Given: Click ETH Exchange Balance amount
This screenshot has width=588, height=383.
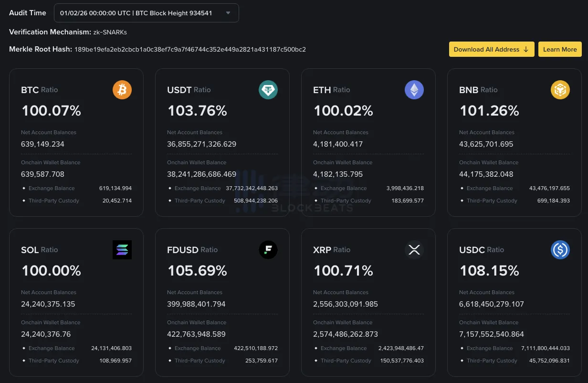Looking at the screenshot, I should point(405,188).
